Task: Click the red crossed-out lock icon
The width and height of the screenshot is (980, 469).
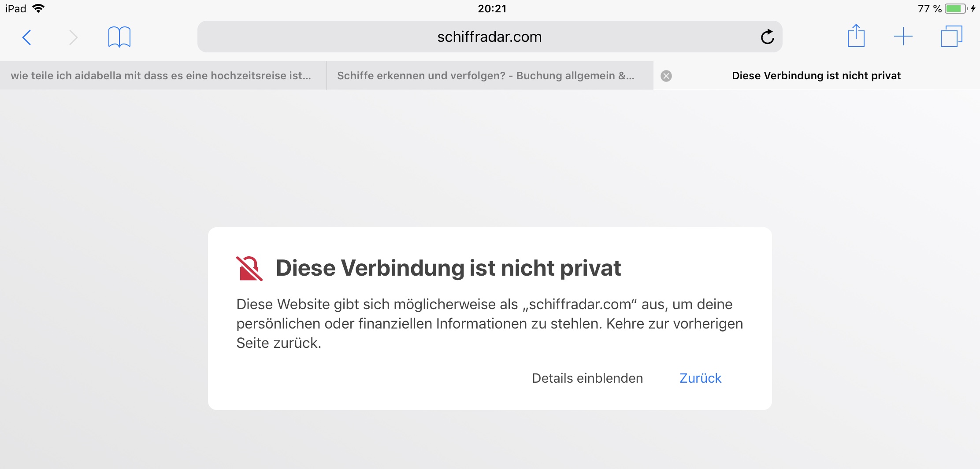Action: [x=249, y=268]
